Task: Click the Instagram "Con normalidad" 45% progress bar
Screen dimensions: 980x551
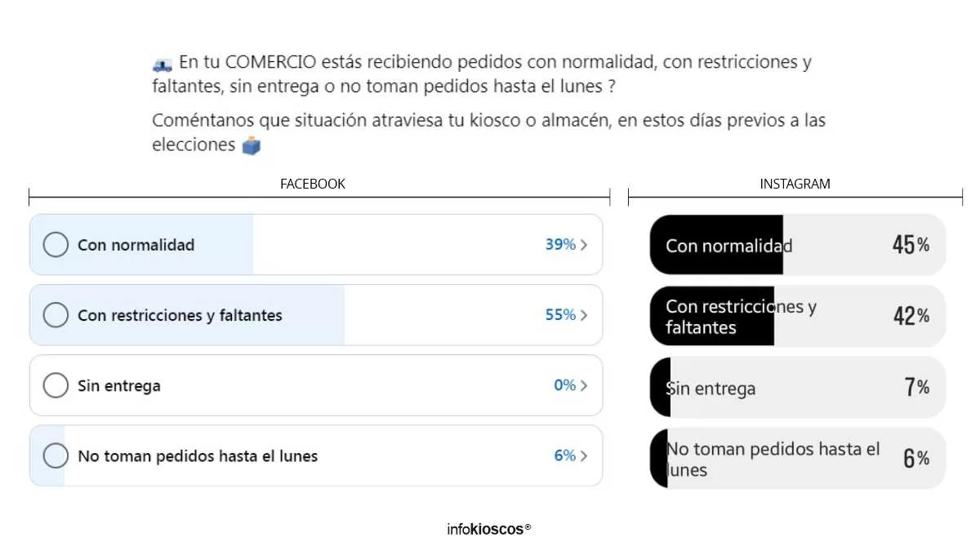Action: 796,244
